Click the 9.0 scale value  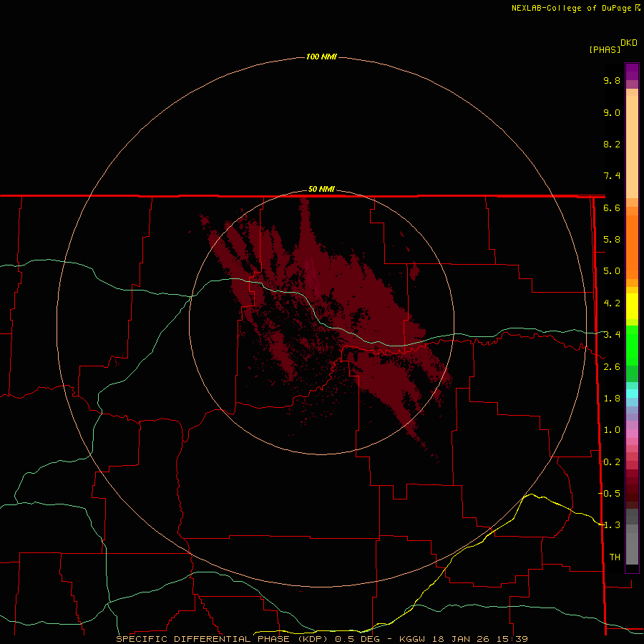pos(612,112)
